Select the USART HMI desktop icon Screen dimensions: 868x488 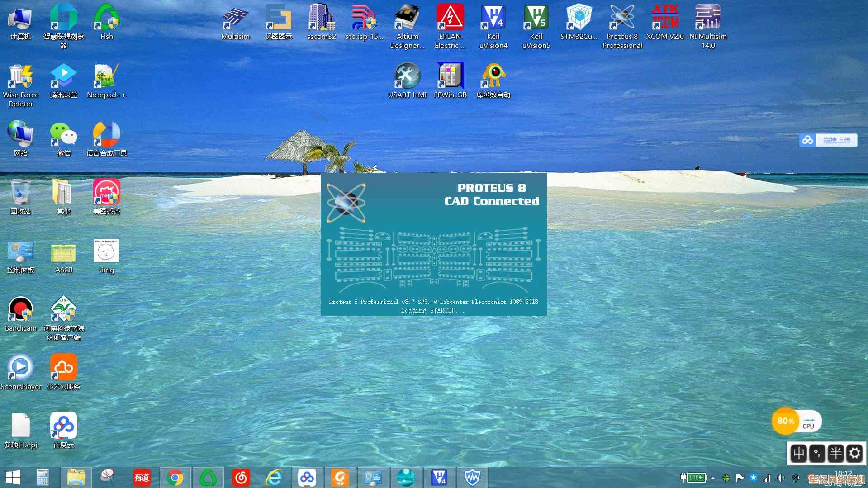[x=407, y=76]
